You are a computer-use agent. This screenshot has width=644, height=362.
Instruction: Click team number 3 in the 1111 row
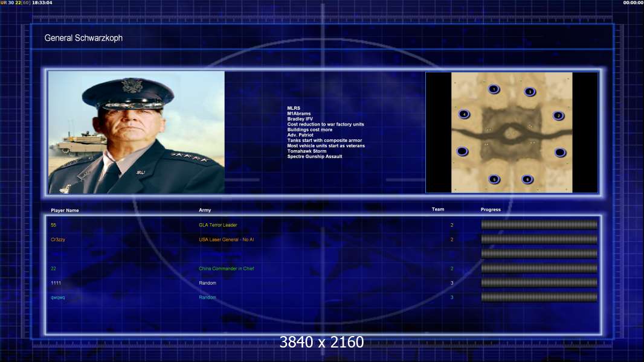pyautogui.click(x=452, y=283)
